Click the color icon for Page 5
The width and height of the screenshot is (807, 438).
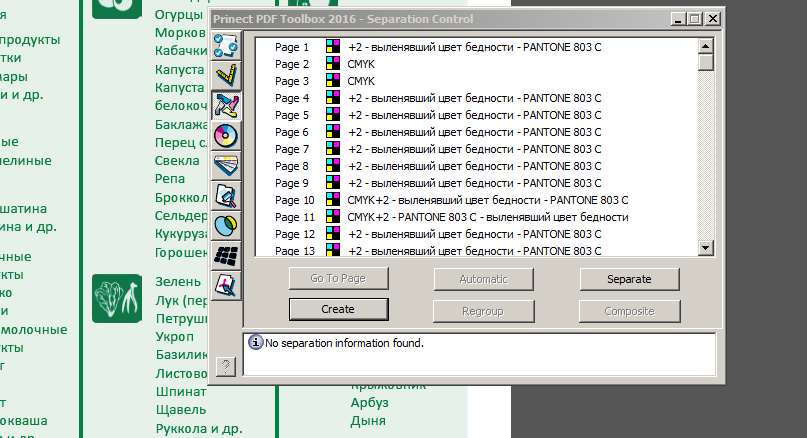[332, 114]
